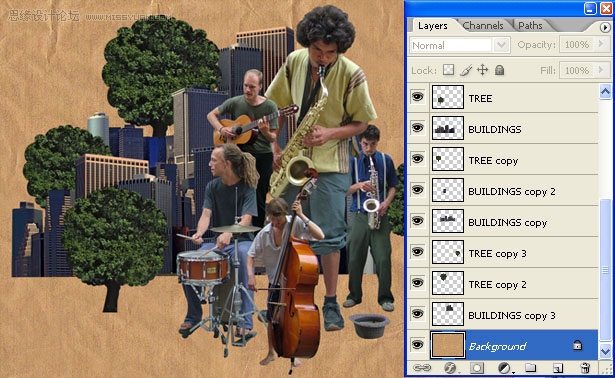Open the Opacity slider arrow

[601, 44]
